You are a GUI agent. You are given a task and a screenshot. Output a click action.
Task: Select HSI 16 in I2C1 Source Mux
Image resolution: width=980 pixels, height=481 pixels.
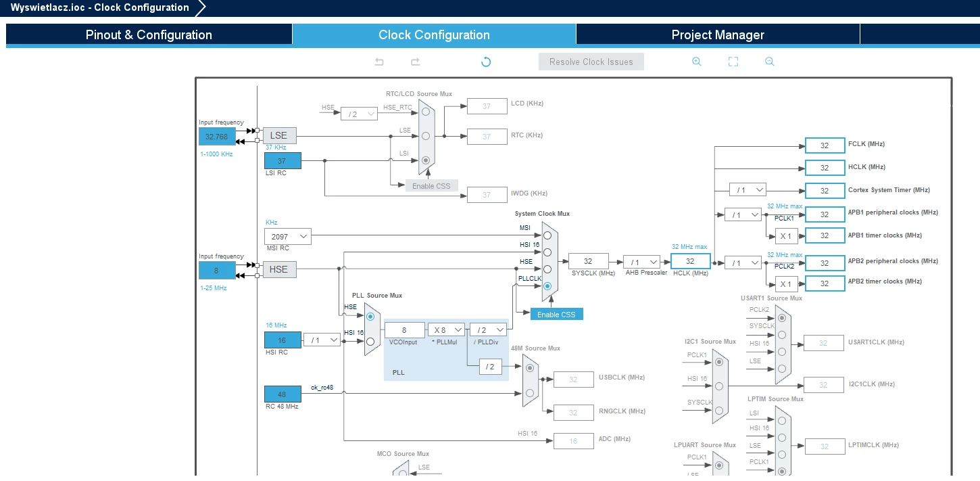718,386
